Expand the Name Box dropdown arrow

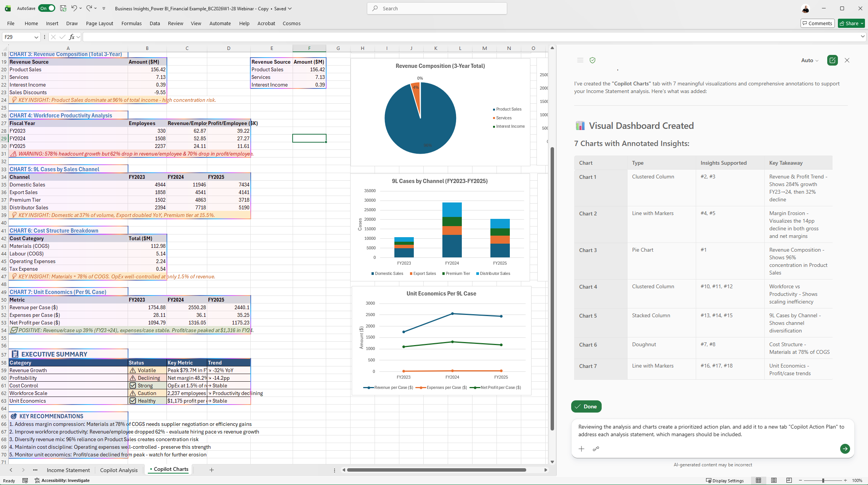pos(36,37)
